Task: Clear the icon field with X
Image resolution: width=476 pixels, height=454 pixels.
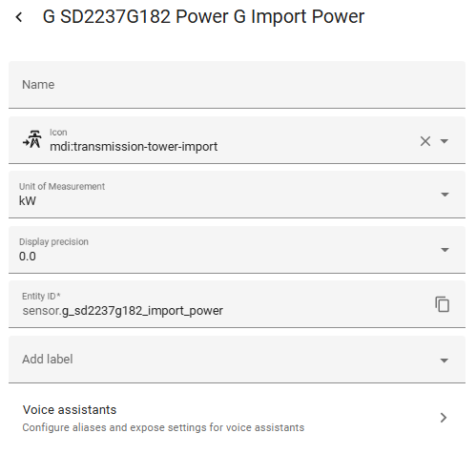Action: [425, 141]
